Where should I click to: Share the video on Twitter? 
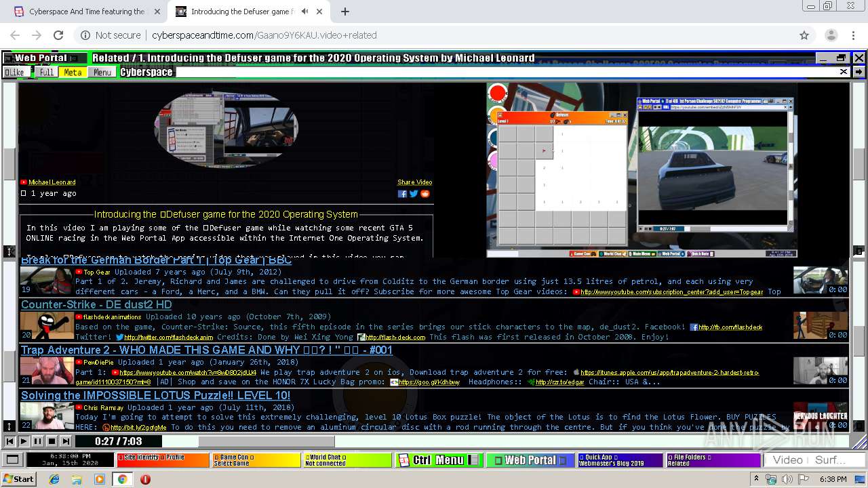[414, 194]
